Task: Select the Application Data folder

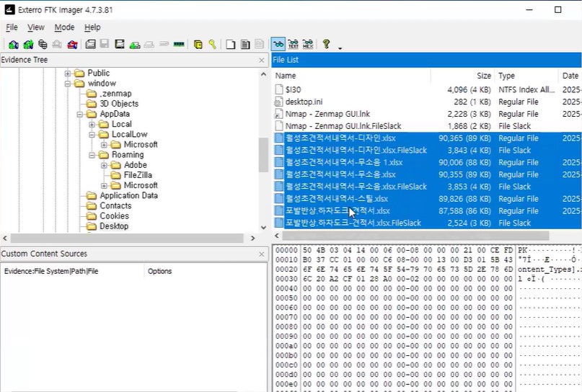Action: tap(128, 195)
